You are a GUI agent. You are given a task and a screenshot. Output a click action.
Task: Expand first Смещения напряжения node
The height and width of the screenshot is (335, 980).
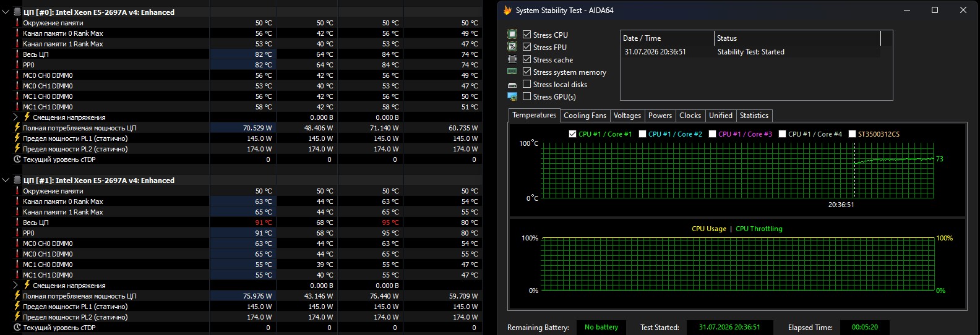click(x=15, y=117)
